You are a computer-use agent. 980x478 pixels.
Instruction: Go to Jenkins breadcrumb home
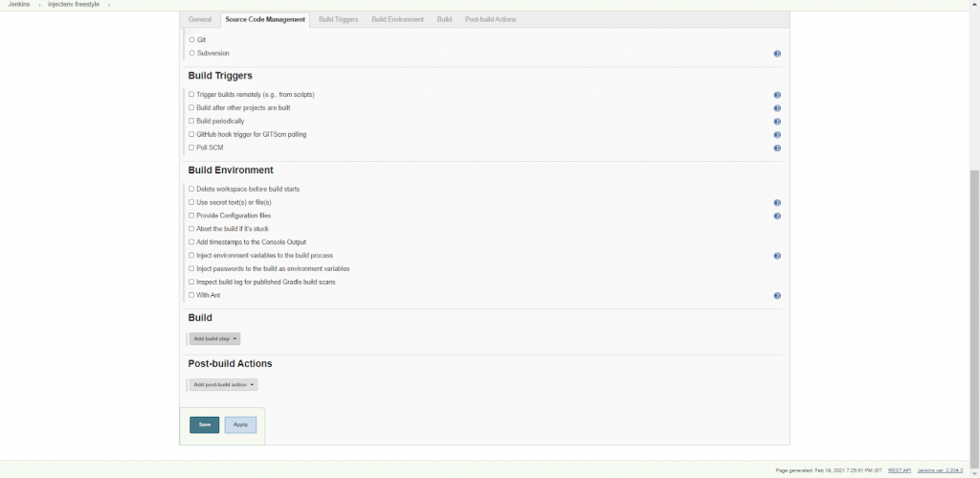point(19,5)
